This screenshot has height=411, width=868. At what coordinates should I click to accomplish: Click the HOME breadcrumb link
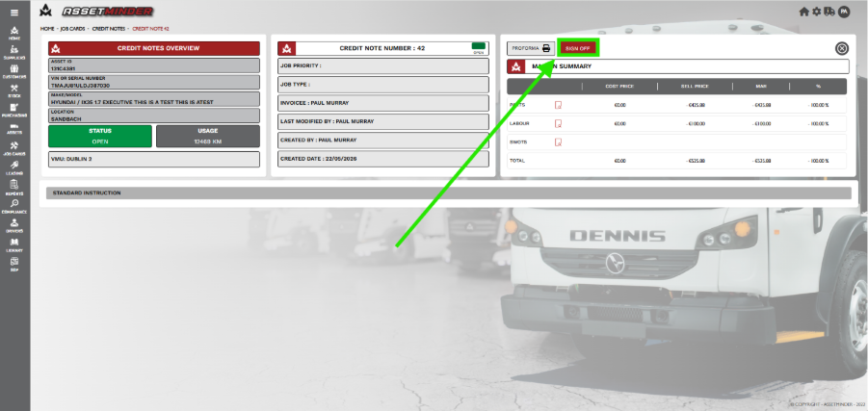point(47,28)
